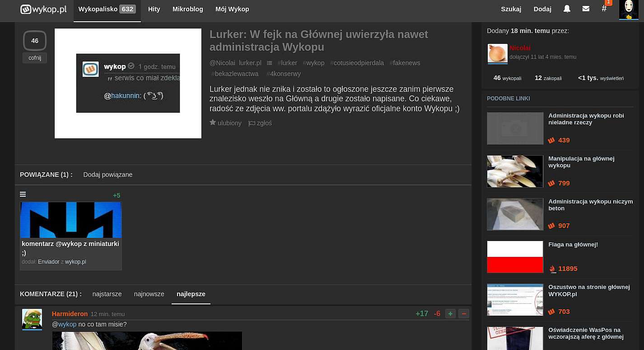Open the messages envelope icon
The image size is (644, 350).
pyautogui.click(x=586, y=9)
